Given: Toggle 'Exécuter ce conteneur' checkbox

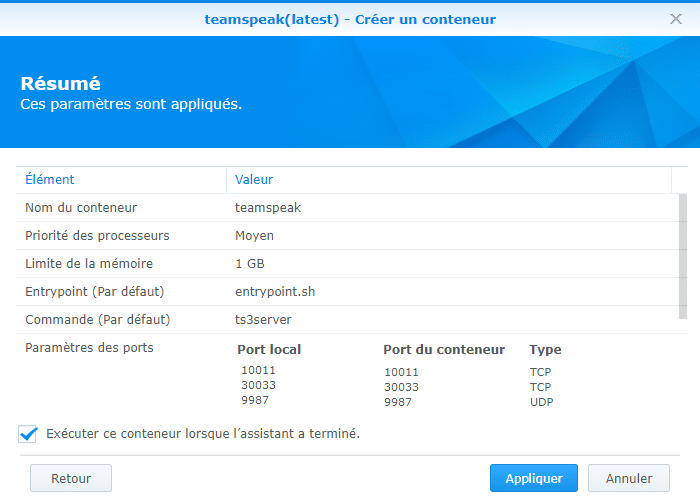Looking at the screenshot, I should pos(28,434).
